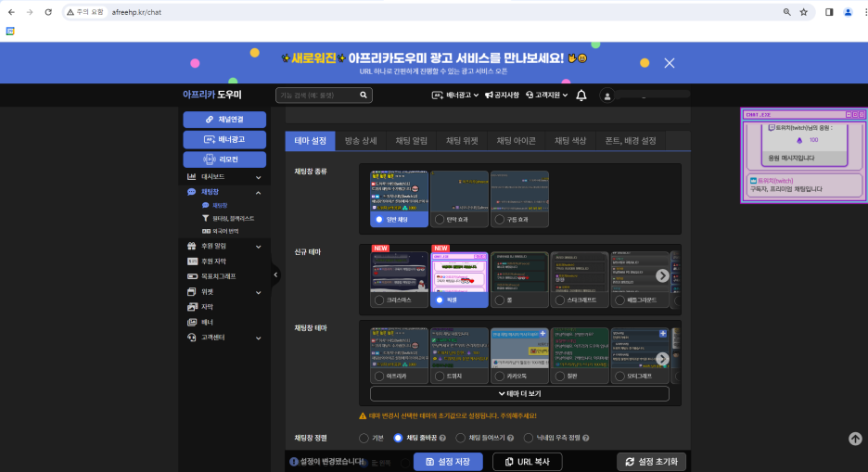Select the 일반 채팅 chat type

point(399,198)
